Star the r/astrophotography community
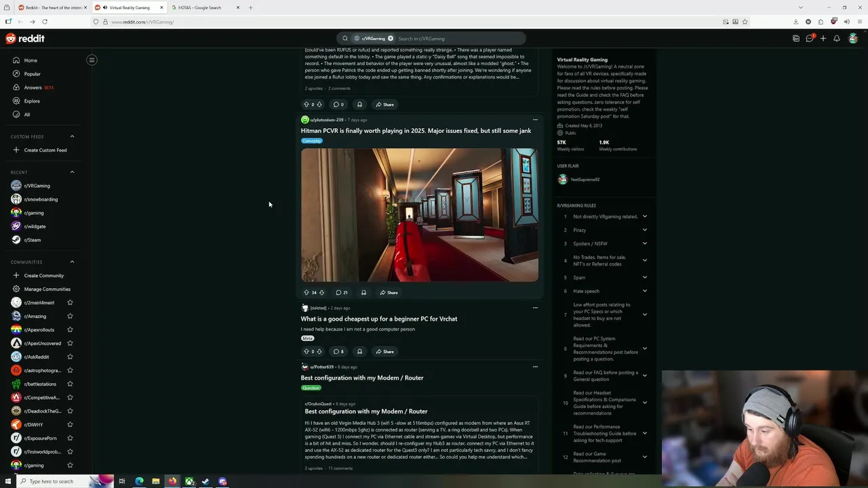 70,370
